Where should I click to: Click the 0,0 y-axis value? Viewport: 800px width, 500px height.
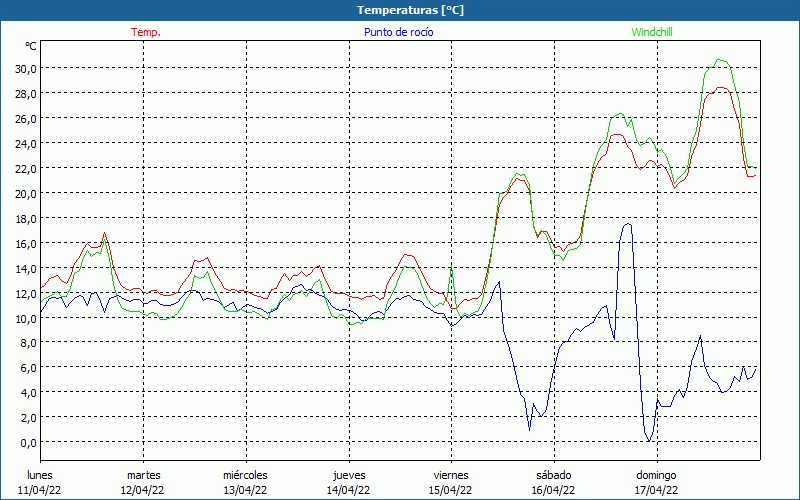(x=28, y=443)
